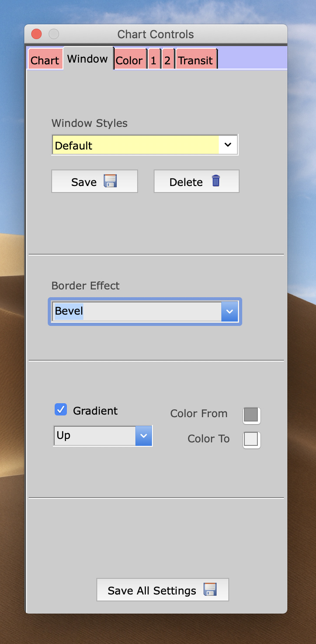Select tab 2
This screenshot has width=316, height=644.
pos(167,60)
